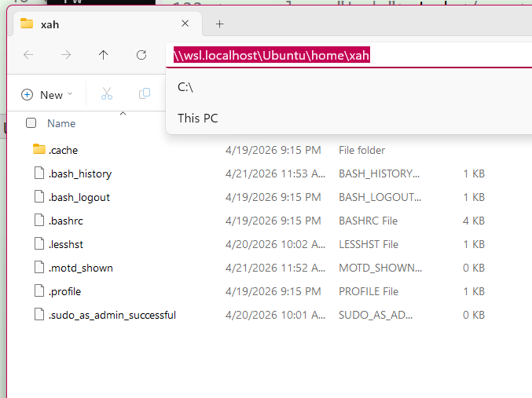Viewport: 532px width, 398px height.
Task: Close the xah tab
Action: pos(185,24)
